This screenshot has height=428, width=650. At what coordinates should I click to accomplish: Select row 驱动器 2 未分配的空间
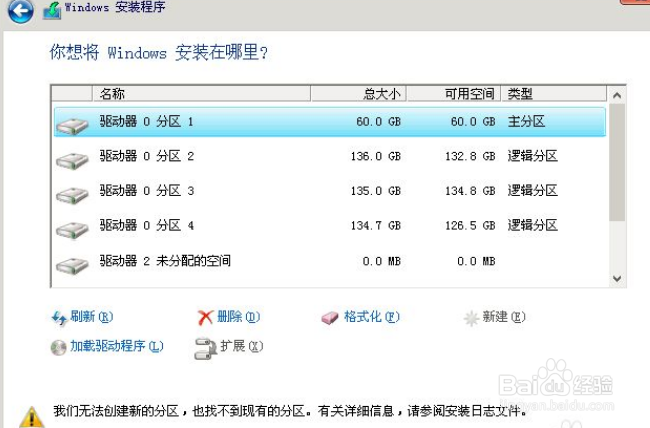(330, 261)
